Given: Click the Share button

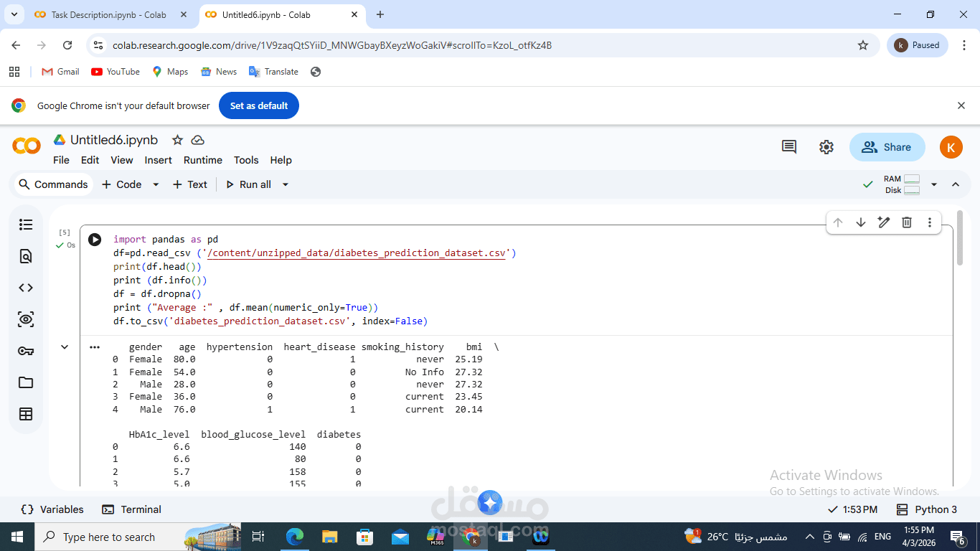Looking at the screenshot, I should pyautogui.click(x=887, y=146).
